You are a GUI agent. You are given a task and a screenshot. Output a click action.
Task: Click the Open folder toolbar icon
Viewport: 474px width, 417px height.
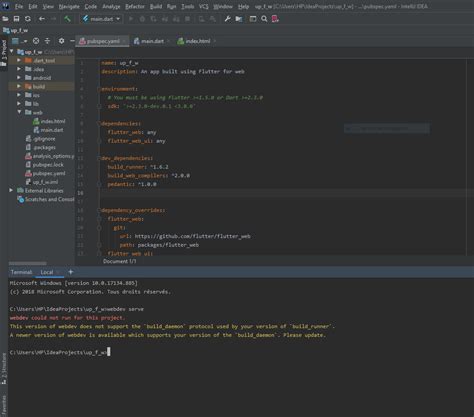click(5, 19)
